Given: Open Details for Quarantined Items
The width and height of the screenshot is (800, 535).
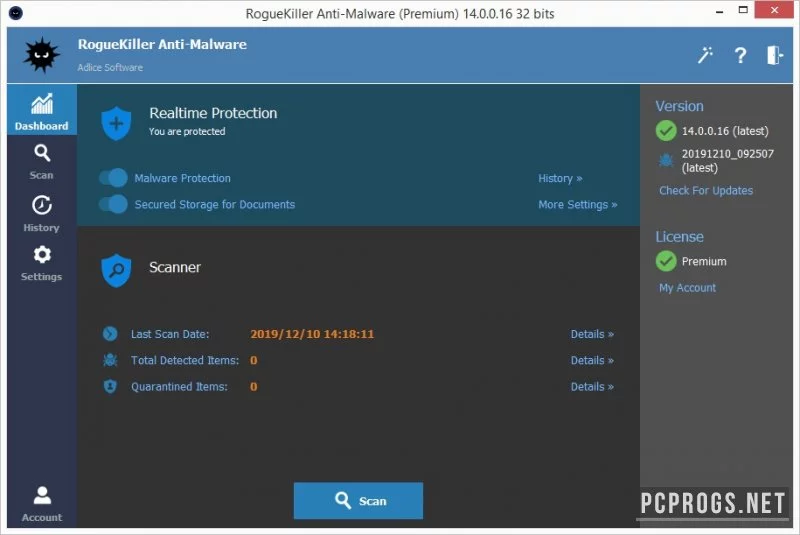Looking at the screenshot, I should (592, 387).
